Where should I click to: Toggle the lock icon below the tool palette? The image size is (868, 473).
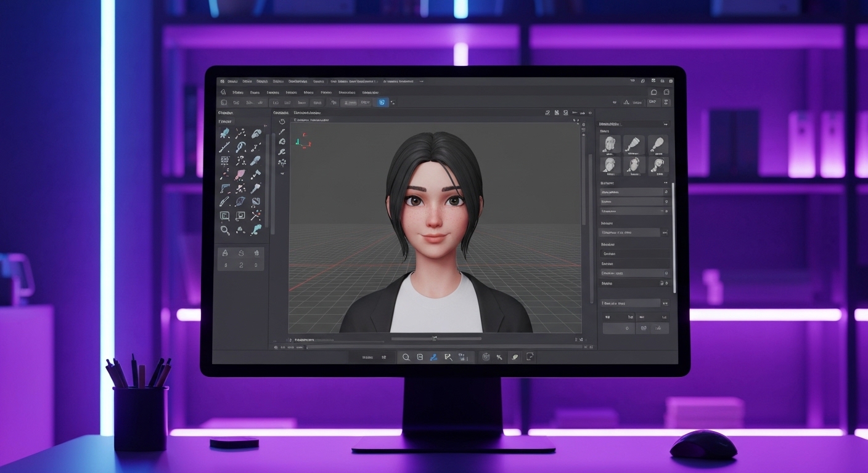(x=226, y=252)
